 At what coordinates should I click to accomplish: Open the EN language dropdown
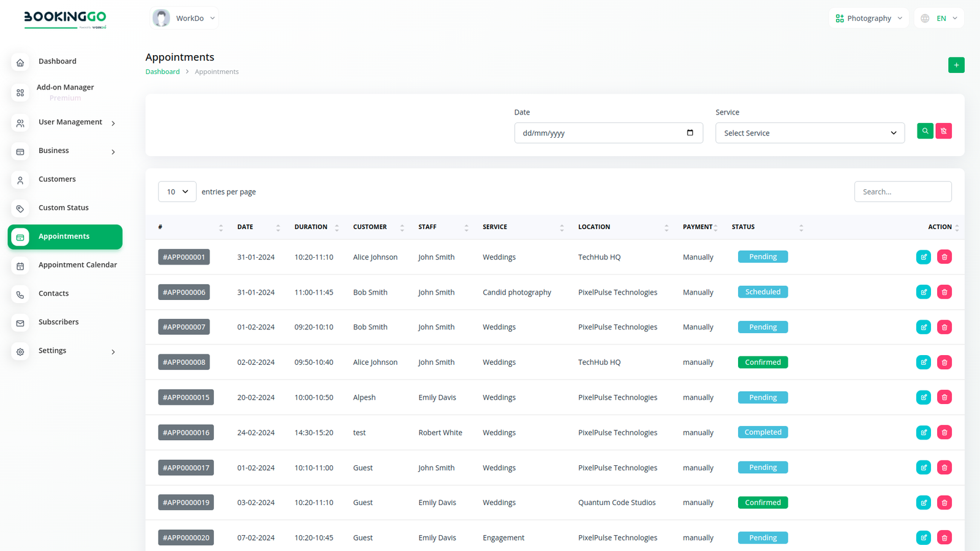(x=939, y=18)
